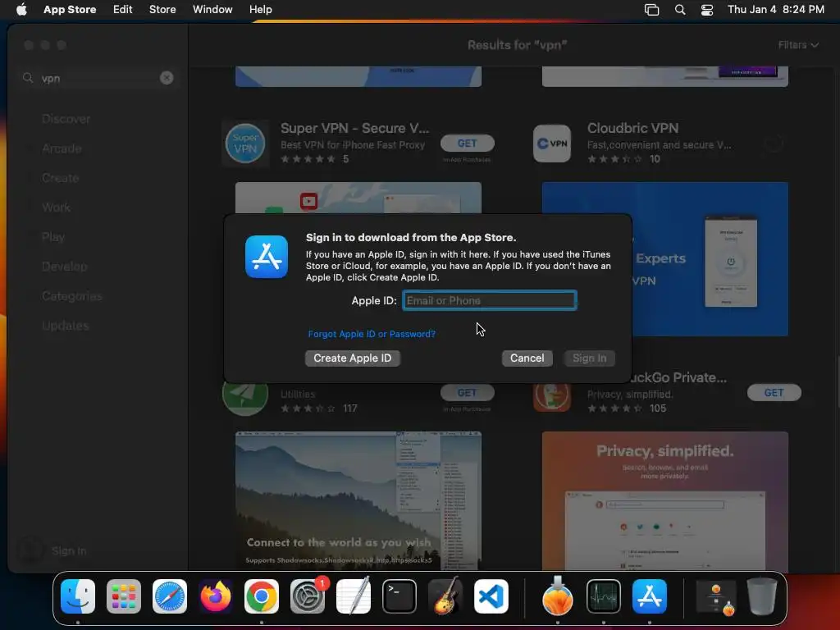The height and width of the screenshot is (630, 840).
Task: Cancel the sign-in dialog
Action: point(527,358)
